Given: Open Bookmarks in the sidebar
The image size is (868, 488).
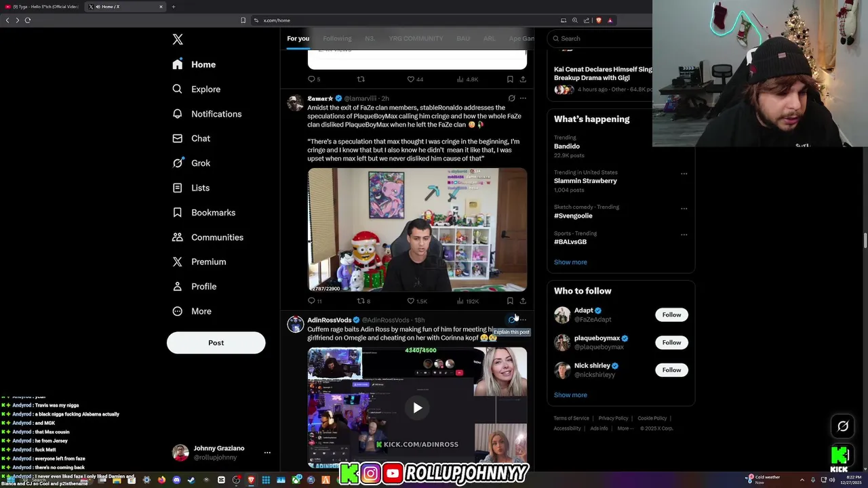Looking at the screenshot, I should tap(204, 212).
